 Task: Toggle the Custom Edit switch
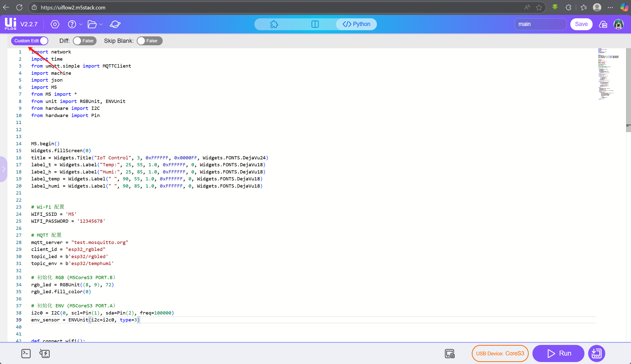point(30,41)
